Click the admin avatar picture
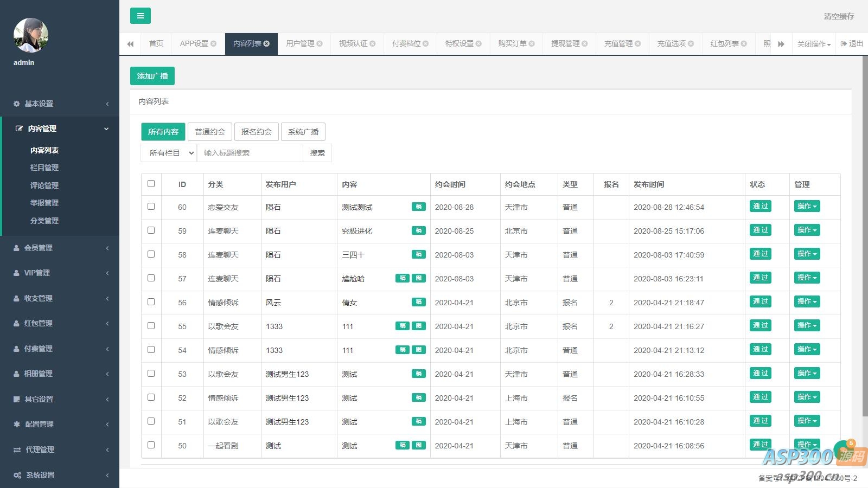The image size is (868, 488). (31, 35)
